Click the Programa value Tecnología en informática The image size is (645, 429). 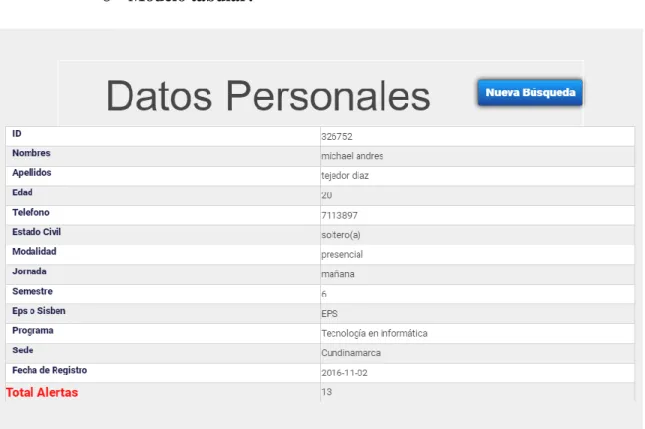(374, 333)
